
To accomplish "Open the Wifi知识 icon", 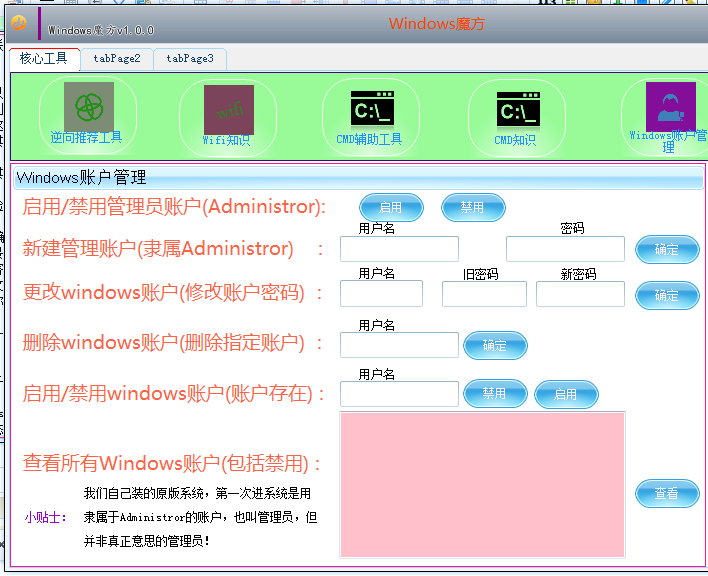I will point(228,116).
